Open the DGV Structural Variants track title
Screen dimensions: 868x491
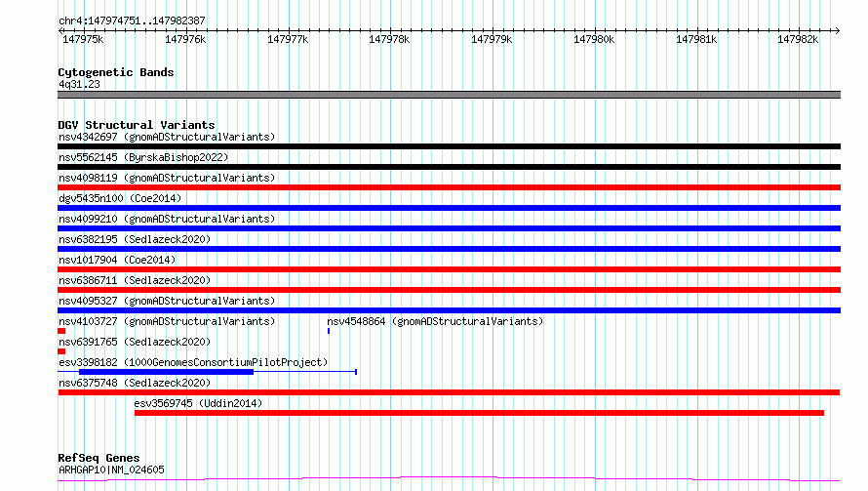pos(137,125)
